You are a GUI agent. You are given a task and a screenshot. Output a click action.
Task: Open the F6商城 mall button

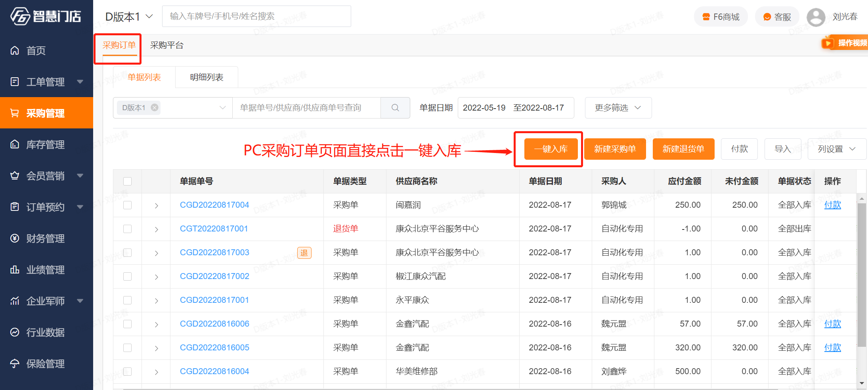tap(721, 17)
